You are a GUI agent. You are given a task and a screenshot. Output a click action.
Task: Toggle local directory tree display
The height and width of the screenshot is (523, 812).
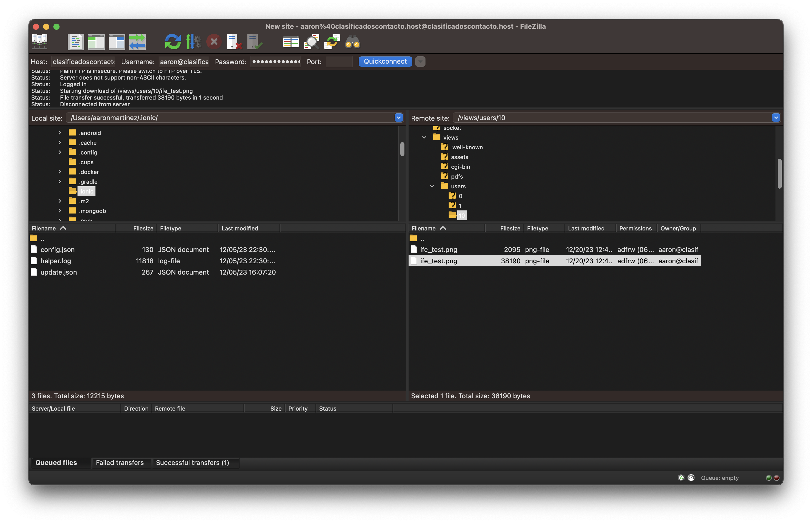tap(96, 42)
